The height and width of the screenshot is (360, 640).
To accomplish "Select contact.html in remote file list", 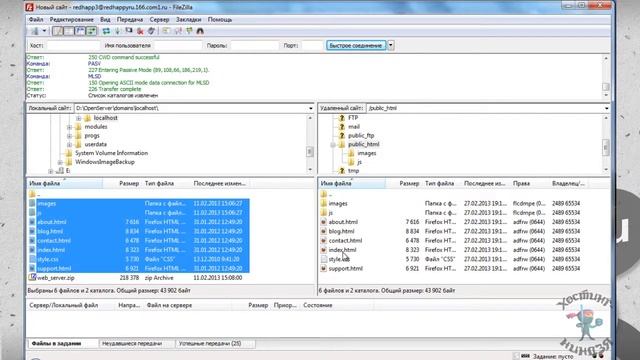I will click(x=345, y=240).
